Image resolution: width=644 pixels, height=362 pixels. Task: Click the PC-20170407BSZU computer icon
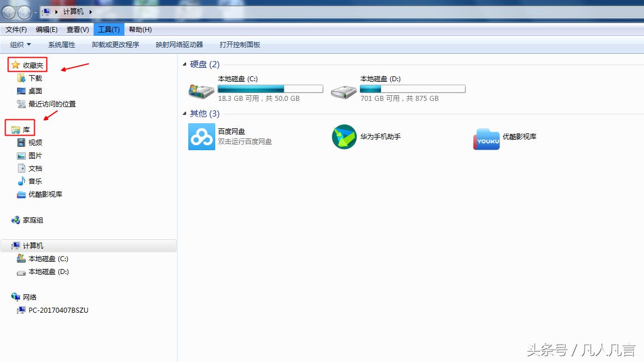(21, 310)
